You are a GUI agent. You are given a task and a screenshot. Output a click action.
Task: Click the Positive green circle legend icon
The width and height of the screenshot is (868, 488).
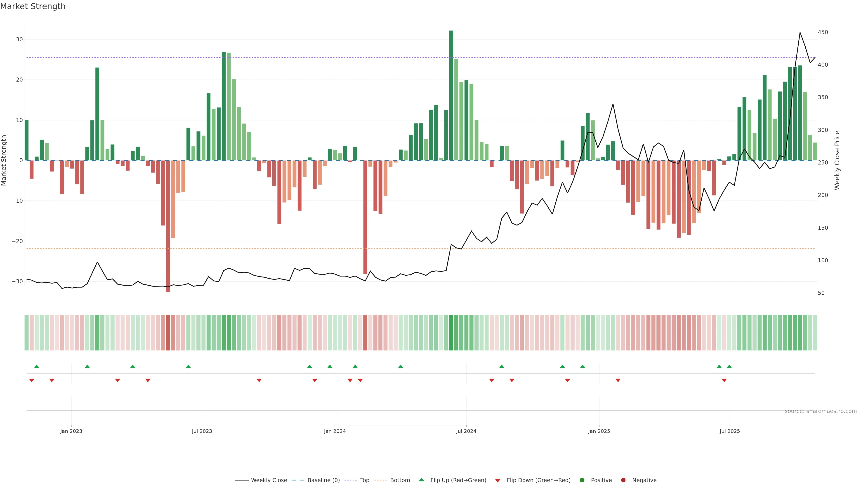point(582,480)
